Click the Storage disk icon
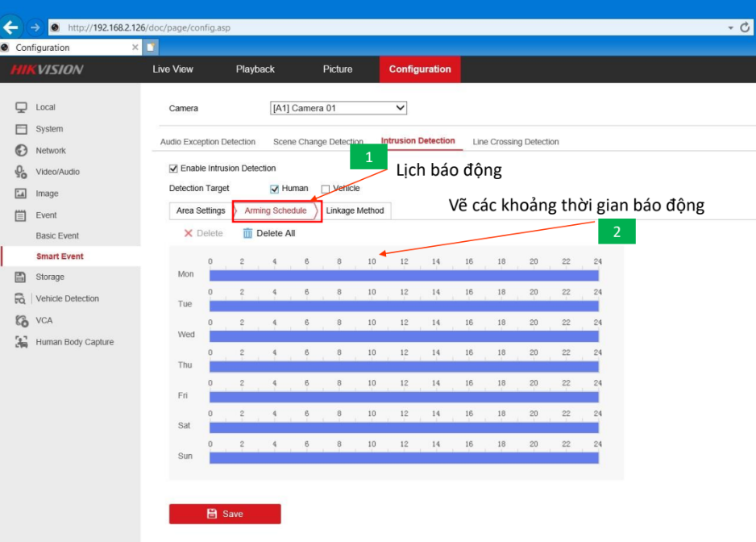This screenshot has width=756, height=542. click(x=22, y=277)
